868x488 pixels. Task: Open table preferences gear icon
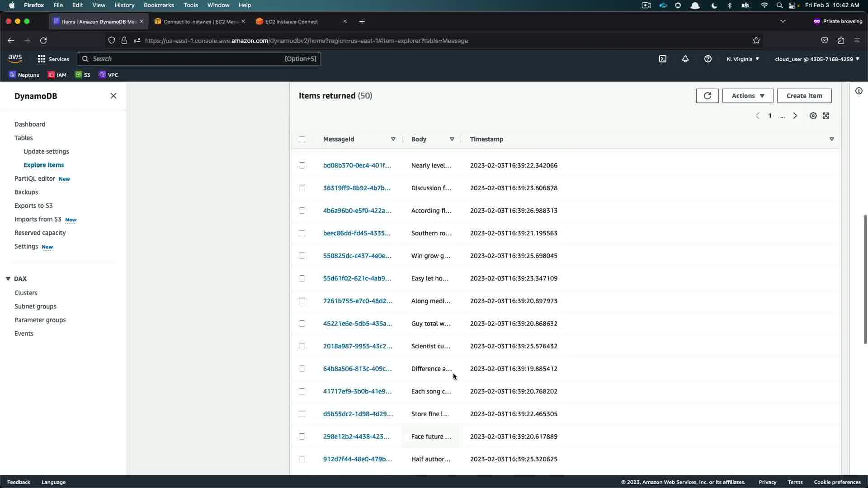813,116
